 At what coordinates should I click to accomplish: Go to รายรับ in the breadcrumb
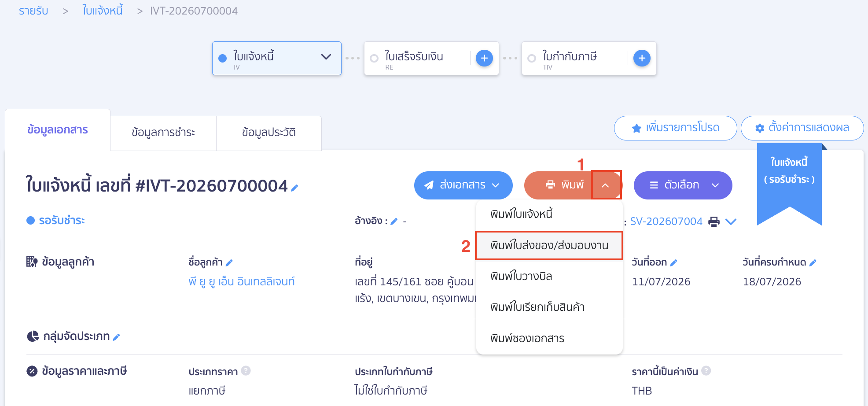[33, 11]
